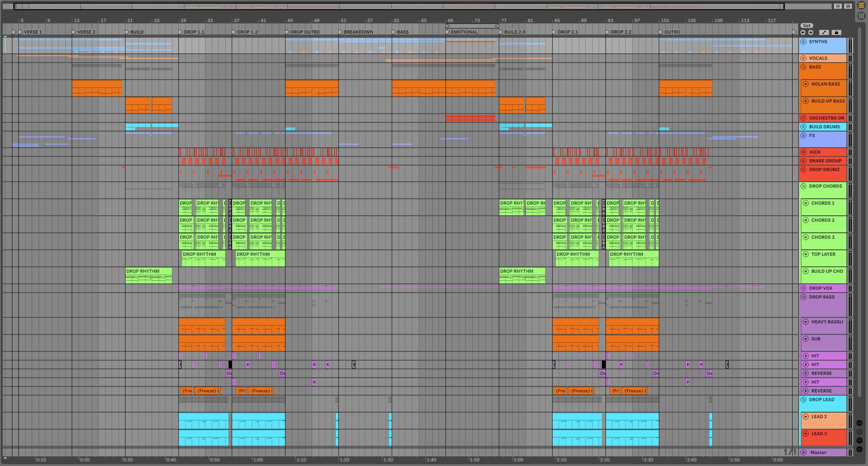
Task: Collapse the BUILD UP BASS track
Action: coord(805,101)
